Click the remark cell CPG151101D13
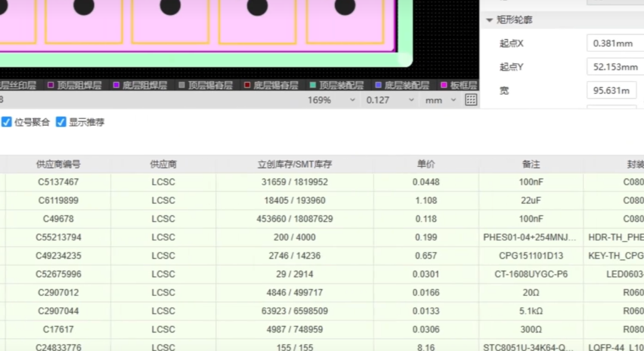The image size is (644, 351). point(531,255)
